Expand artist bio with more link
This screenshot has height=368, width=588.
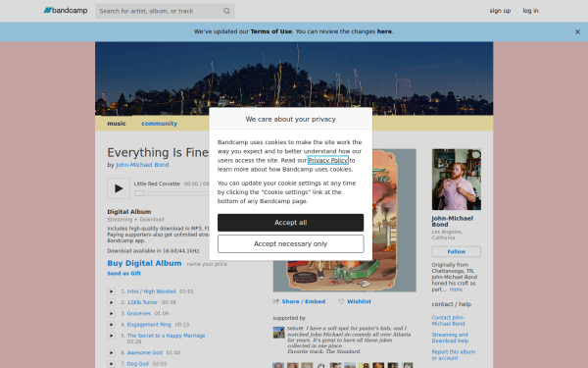tap(456, 289)
